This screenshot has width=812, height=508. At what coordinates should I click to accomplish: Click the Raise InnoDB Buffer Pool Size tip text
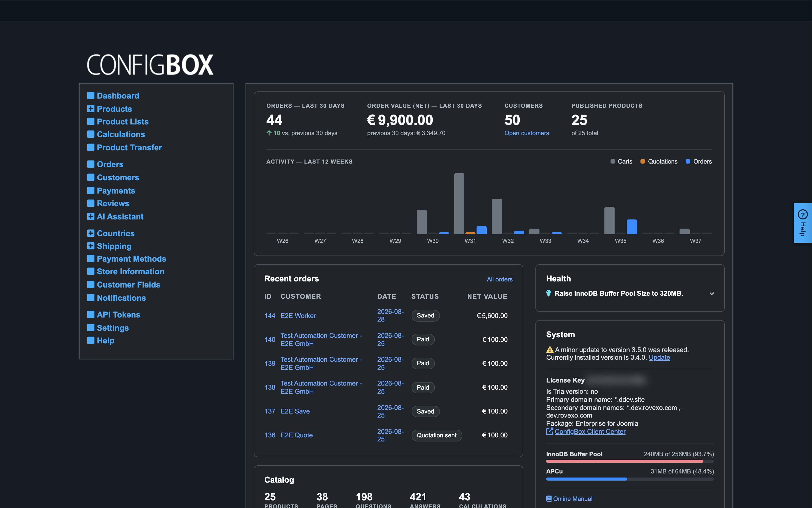pos(619,293)
